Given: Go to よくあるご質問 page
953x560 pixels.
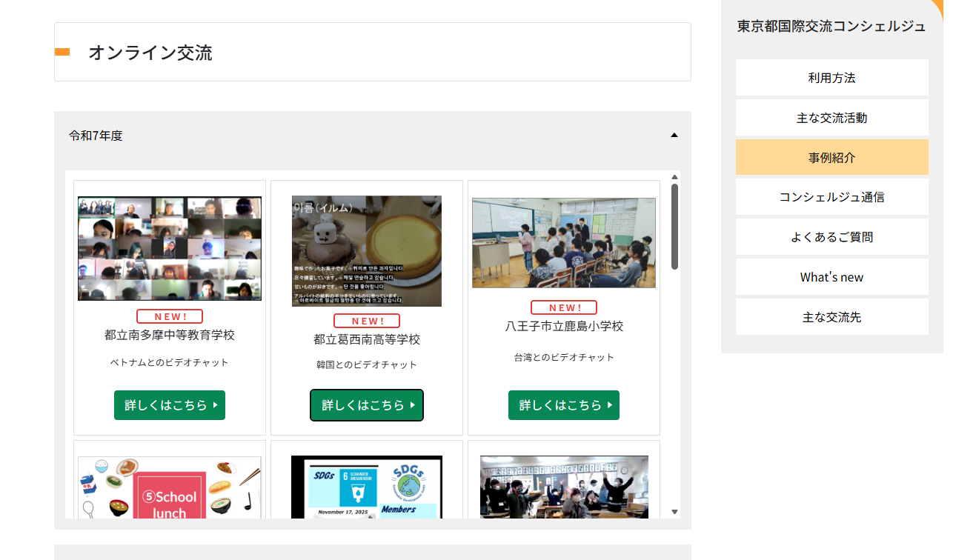Looking at the screenshot, I should pyautogui.click(x=831, y=237).
